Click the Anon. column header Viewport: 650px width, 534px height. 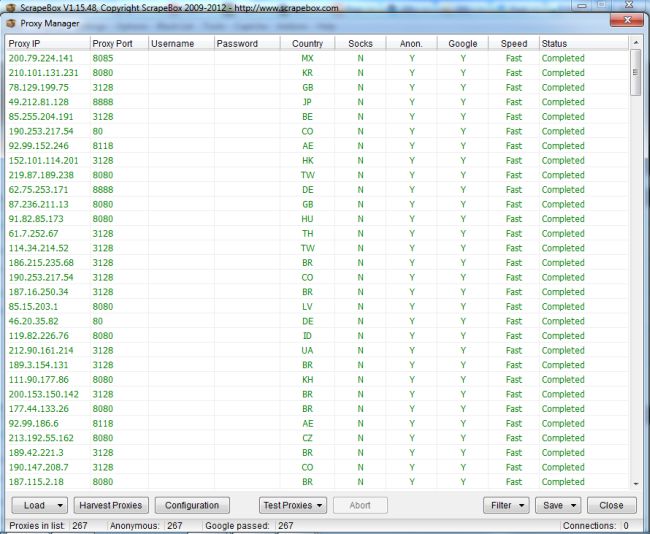tap(411, 44)
